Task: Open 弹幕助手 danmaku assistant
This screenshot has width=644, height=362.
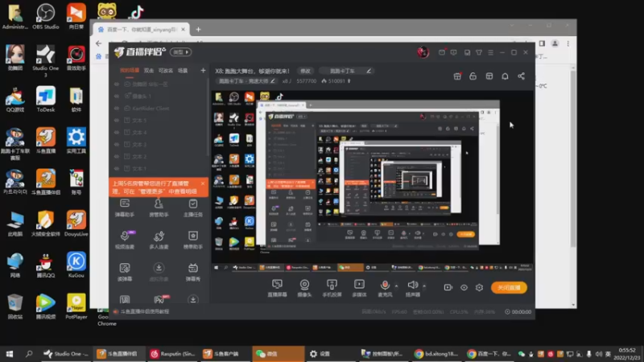Action: pyautogui.click(x=125, y=208)
